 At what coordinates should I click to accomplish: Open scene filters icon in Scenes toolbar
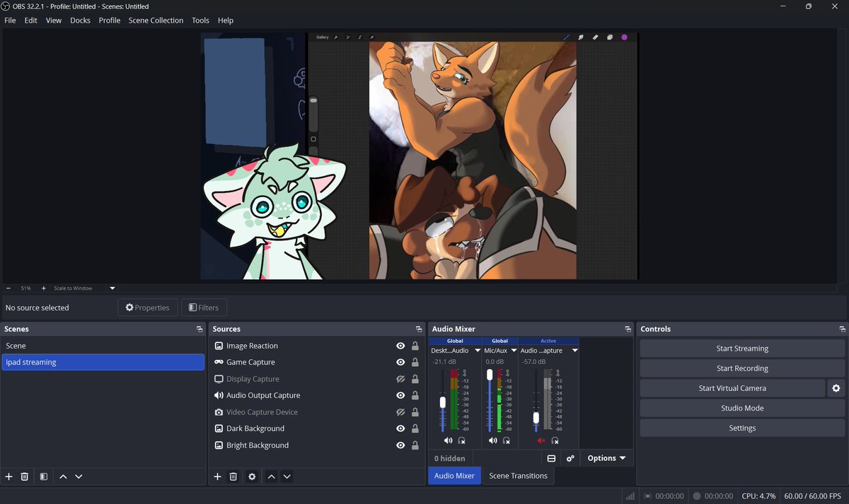pyautogui.click(x=44, y=476)
